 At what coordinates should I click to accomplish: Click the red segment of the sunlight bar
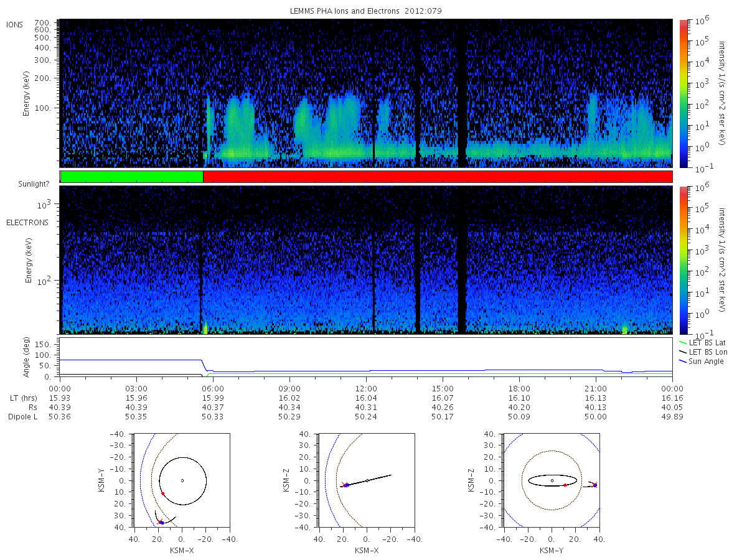(438, 177)
